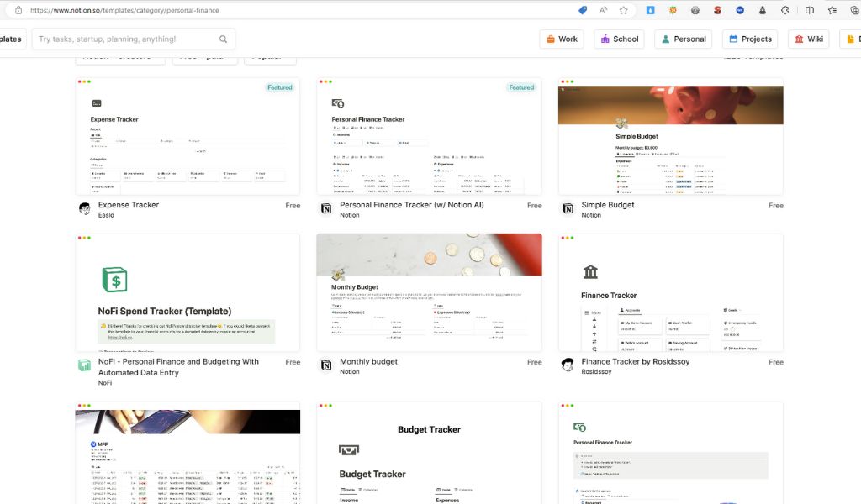The height and width of the screenshot is (504, 861).
Task: Click Free label next to Finance Tracker by Rosidssoy
Action: (x=776, y=362)
